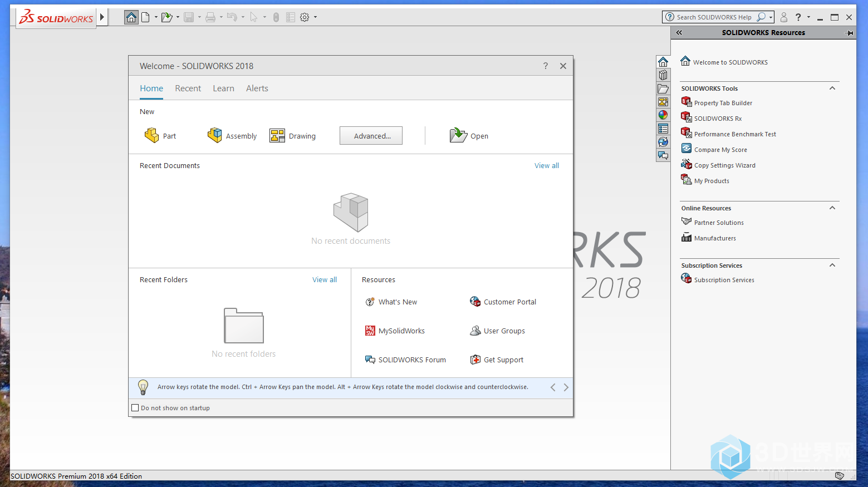Viewport: 868px width, 487px height.
Task: Click the Part cube icon under New
Action: tap(151, 135)
